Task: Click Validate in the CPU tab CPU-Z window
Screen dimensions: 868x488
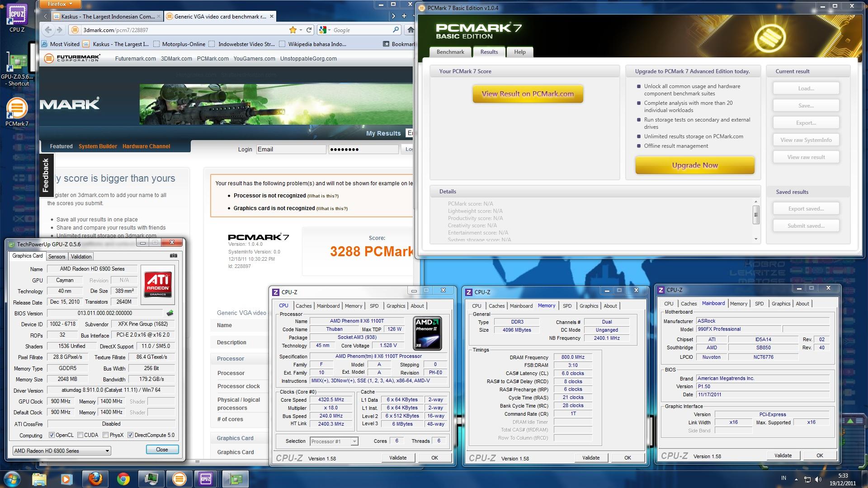Action: (398, 458)
